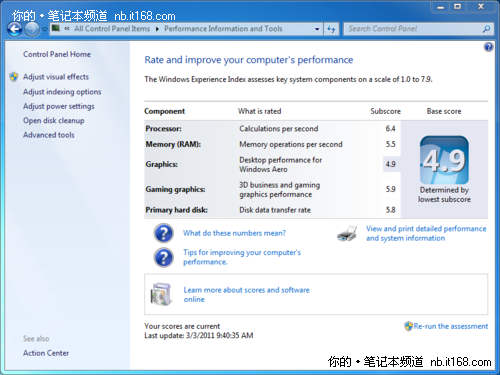The image size is (500, 375).
Task: Click the search magnifier icon
Action: (x=487, y=29)
